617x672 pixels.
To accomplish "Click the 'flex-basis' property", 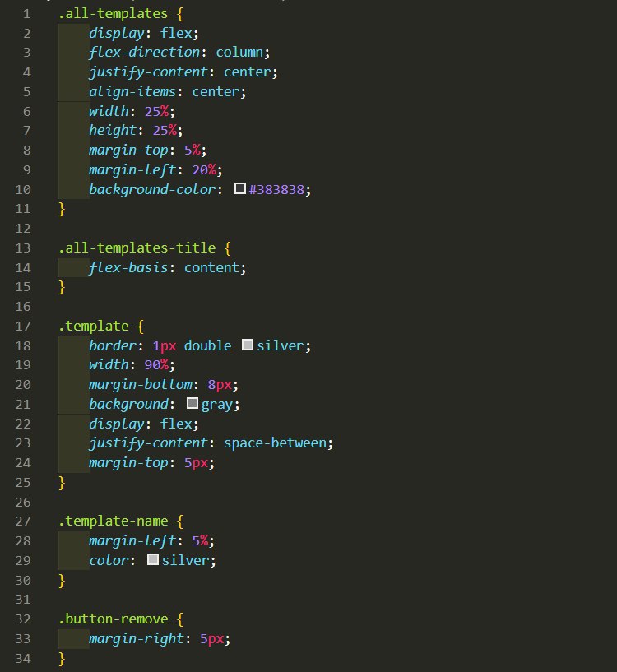I will click(x=128, y=267).
